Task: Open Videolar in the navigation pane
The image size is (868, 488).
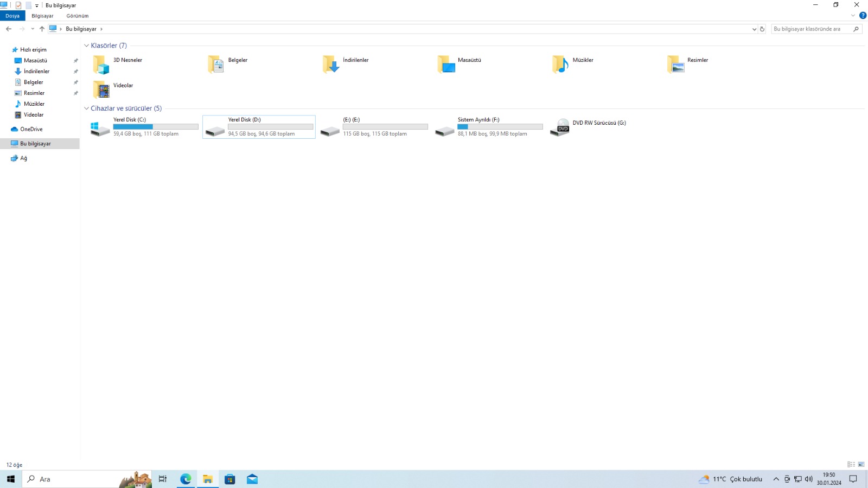Action: pyautogui.click(x=34, y=115)
